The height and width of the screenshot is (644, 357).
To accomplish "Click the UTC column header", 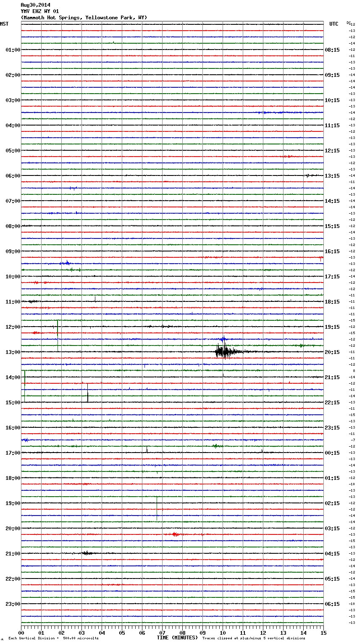I will coord(334,24).
